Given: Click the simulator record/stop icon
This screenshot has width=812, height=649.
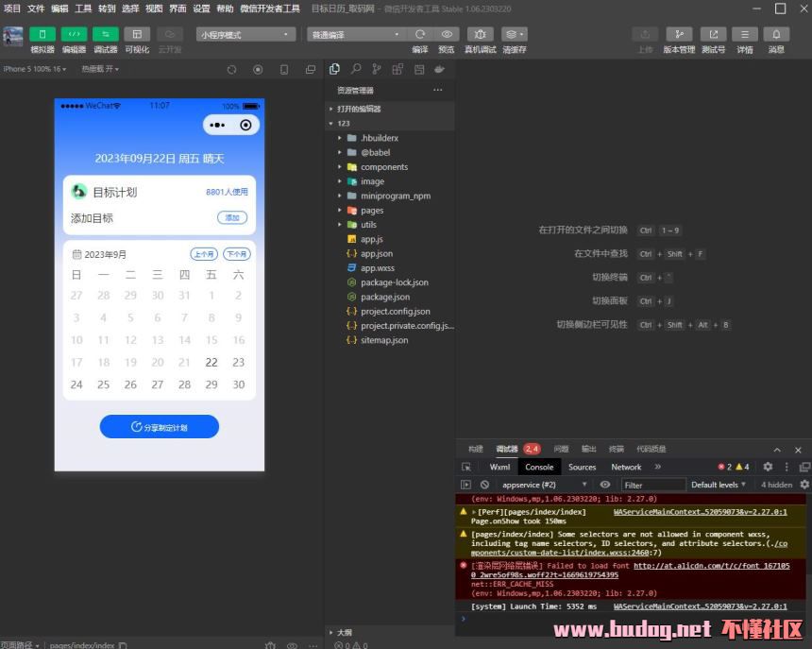Looking at the screenshot, I should [x=258, y=69].
